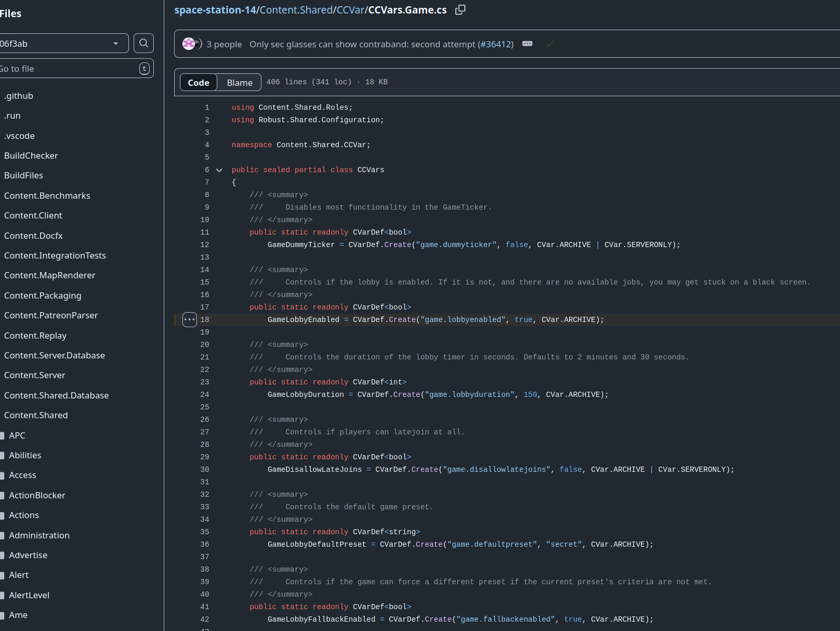Collapse the Content.Shared folder
Screen dimensions: 840x631
[x=36, y=415]
